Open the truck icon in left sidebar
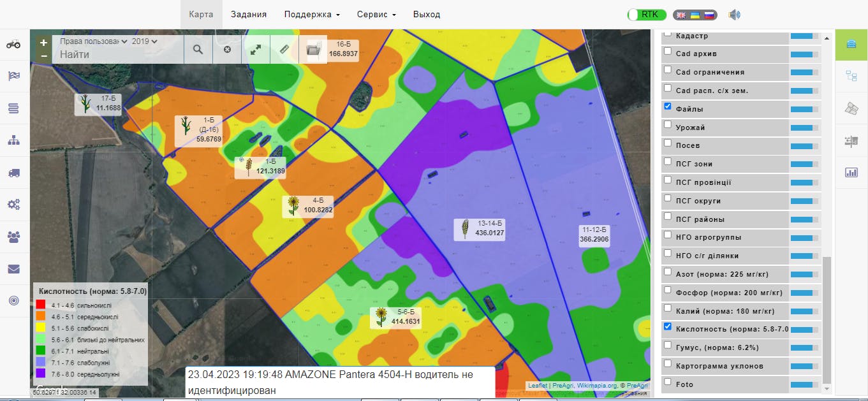 tap(13, 173)
